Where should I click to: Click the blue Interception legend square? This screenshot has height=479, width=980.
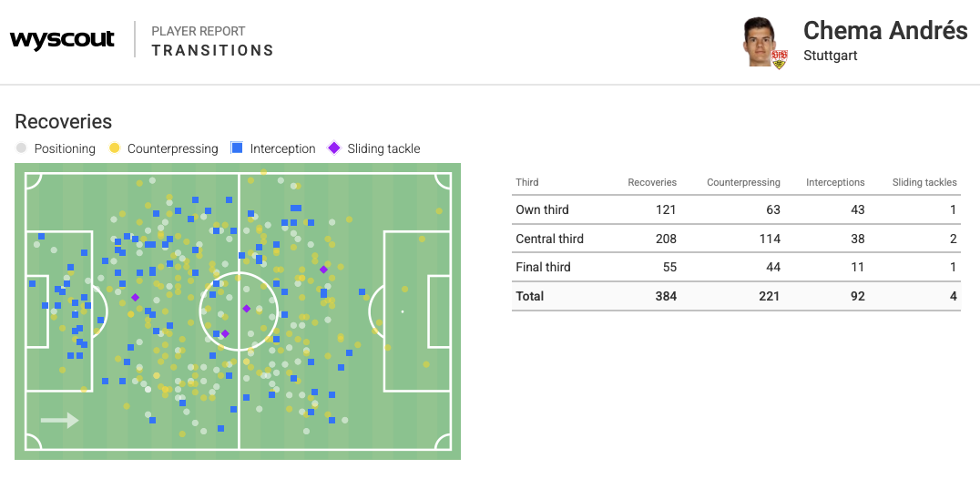(237, 148)
